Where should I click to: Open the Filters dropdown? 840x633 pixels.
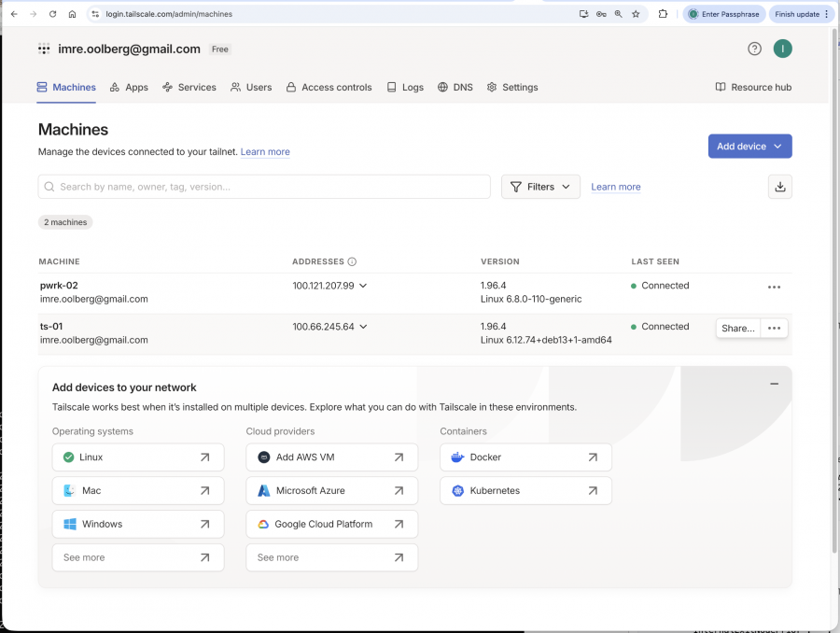click(540, 187)
